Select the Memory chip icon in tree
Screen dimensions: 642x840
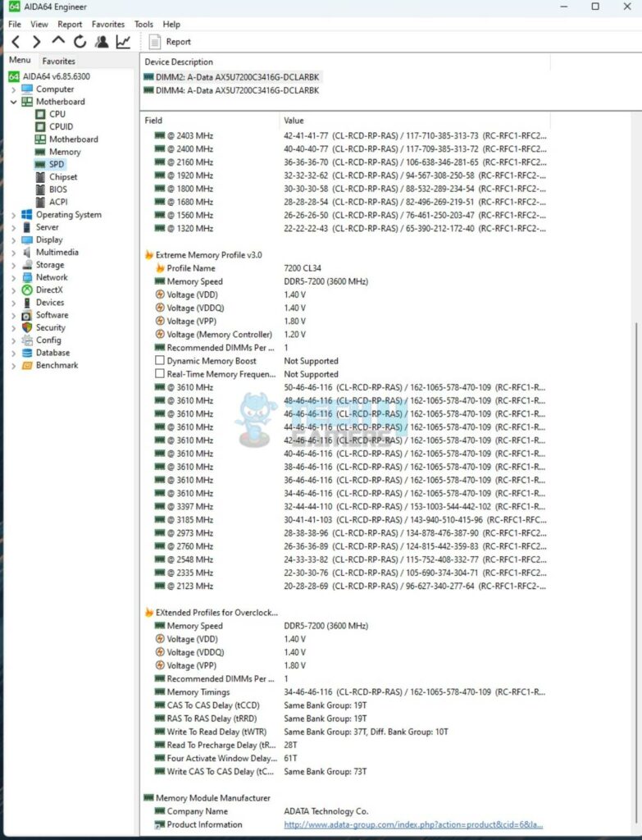click(40, 152)
